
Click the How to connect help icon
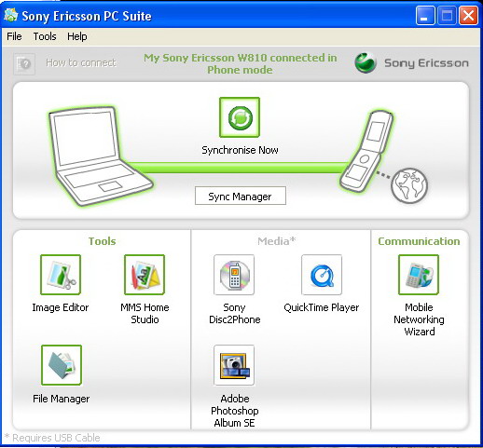(x=24, y=64)
